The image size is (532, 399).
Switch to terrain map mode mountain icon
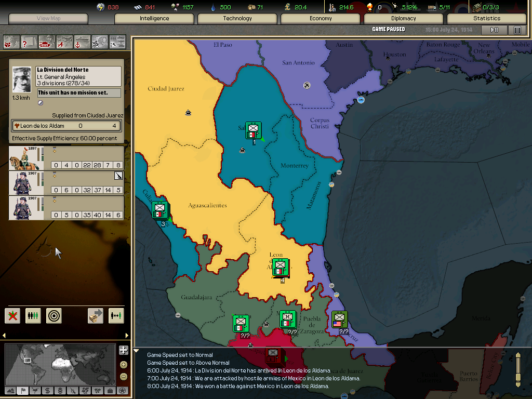[10, 391]
